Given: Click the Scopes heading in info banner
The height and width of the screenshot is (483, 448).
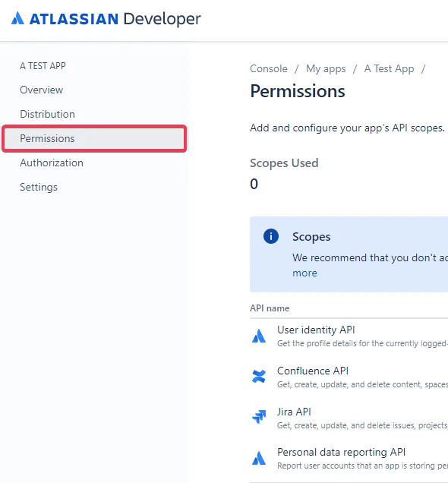Looking at the screenshot, I should click(x=311, y=237).
